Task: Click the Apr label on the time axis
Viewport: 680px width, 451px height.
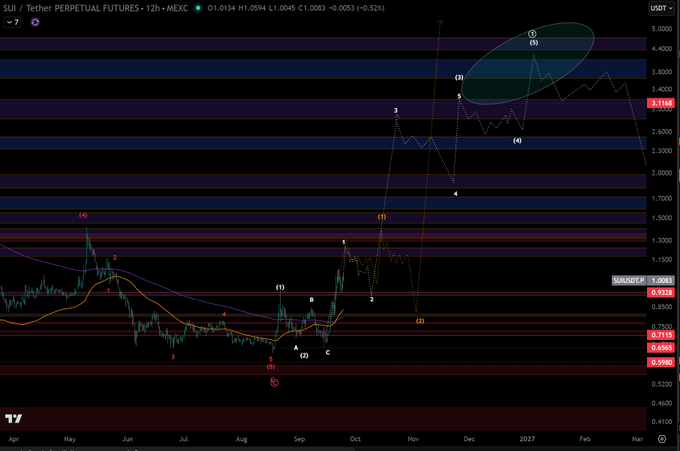Action: point(13,439)
